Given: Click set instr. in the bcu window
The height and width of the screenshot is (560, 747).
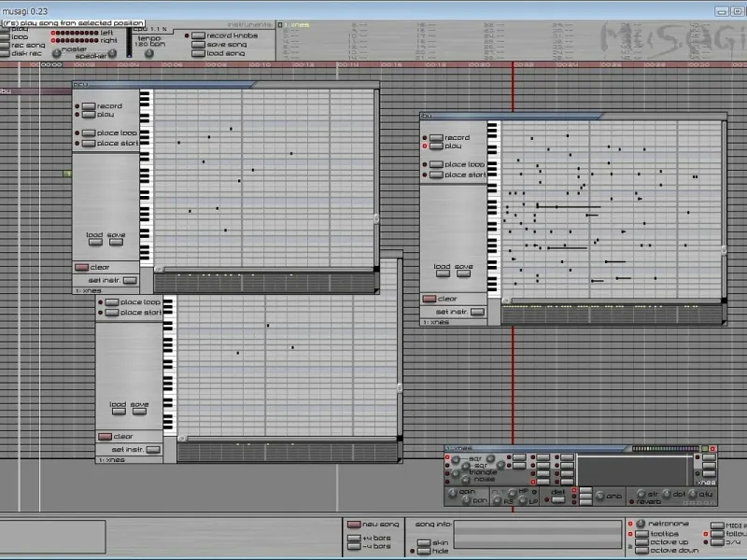Looking at the screenshot, I should [x=130, y=281].
